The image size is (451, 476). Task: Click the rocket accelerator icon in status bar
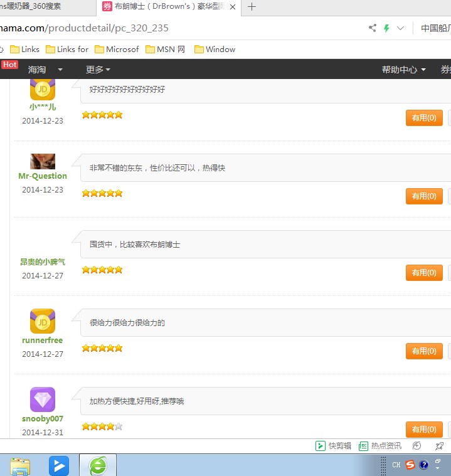[440, 446]
